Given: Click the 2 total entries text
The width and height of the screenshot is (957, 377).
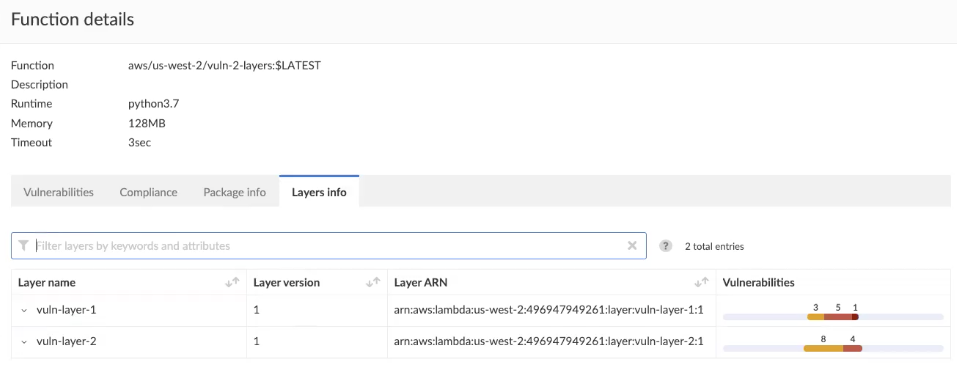Looking at the screenshot, I should (714, 246).
